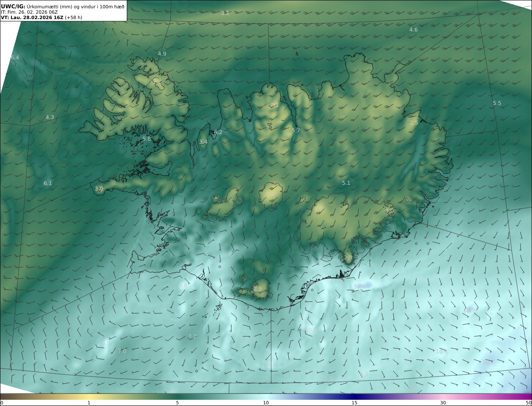The height and width of the screenshot is (406, 532).
Task: Click the initialization time 'IT: Fim. 26. 02. 2026 06Z'
Action: [29, 12]
